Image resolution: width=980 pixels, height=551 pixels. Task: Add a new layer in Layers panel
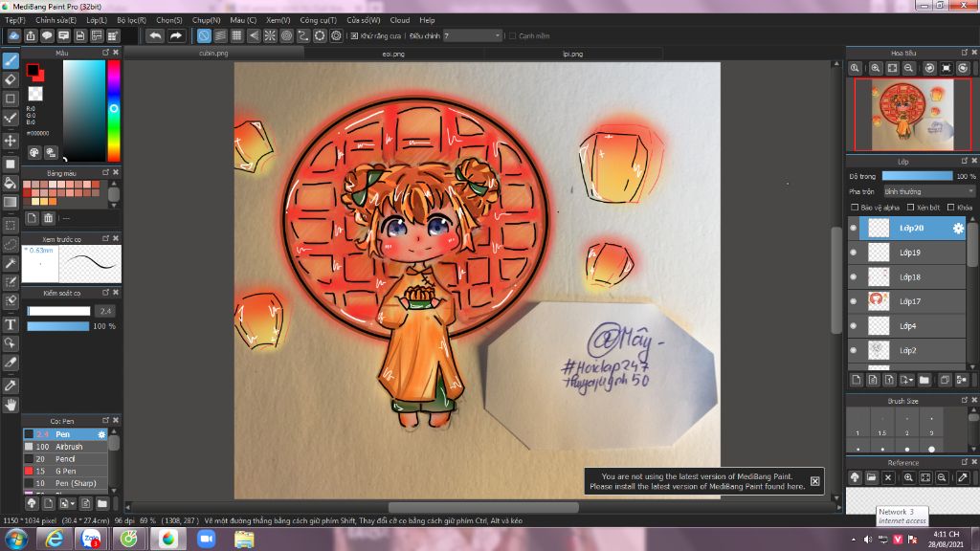(x=857, y=380)
